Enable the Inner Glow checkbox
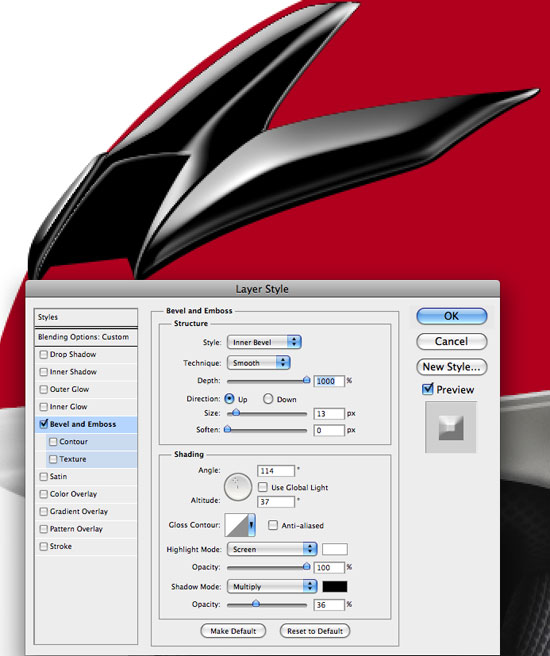Screen dimensions: 550x656 43,407
